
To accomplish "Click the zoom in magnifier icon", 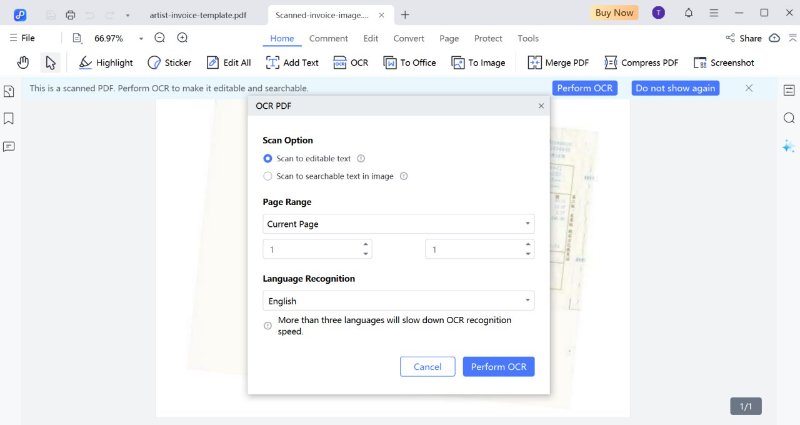I will [x=182, y=38].
